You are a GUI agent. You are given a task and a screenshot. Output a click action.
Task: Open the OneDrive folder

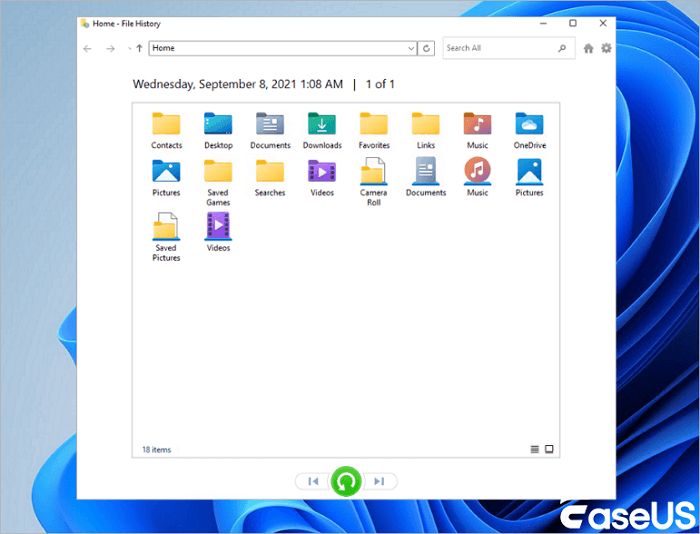coord(529,130)
